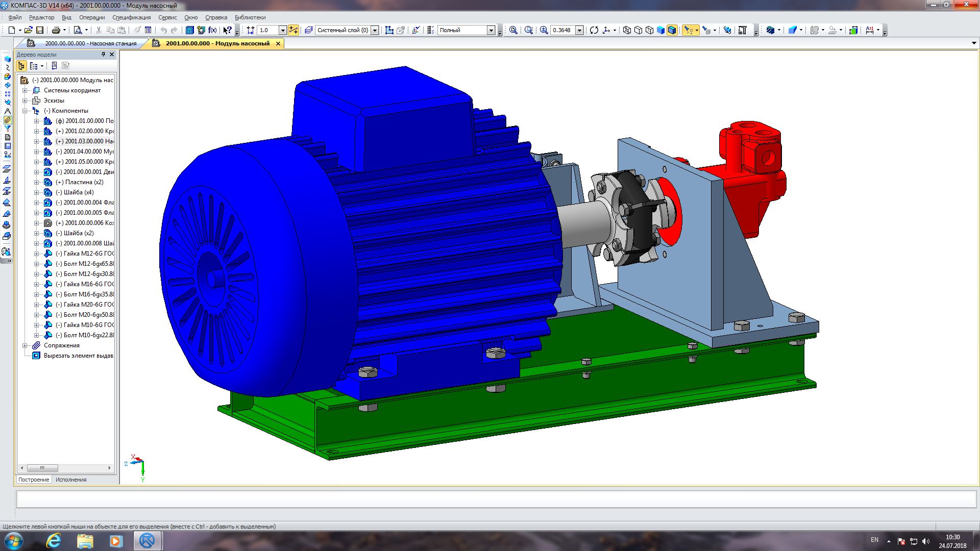Click the Save document icon

40,30
